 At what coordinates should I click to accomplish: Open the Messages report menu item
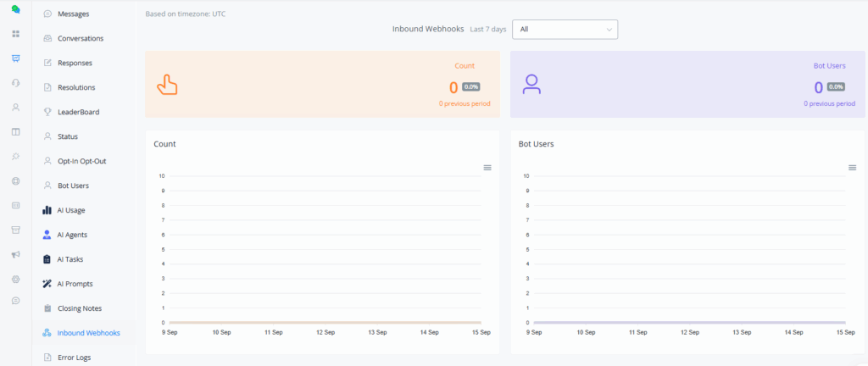(x=73, y=14)
